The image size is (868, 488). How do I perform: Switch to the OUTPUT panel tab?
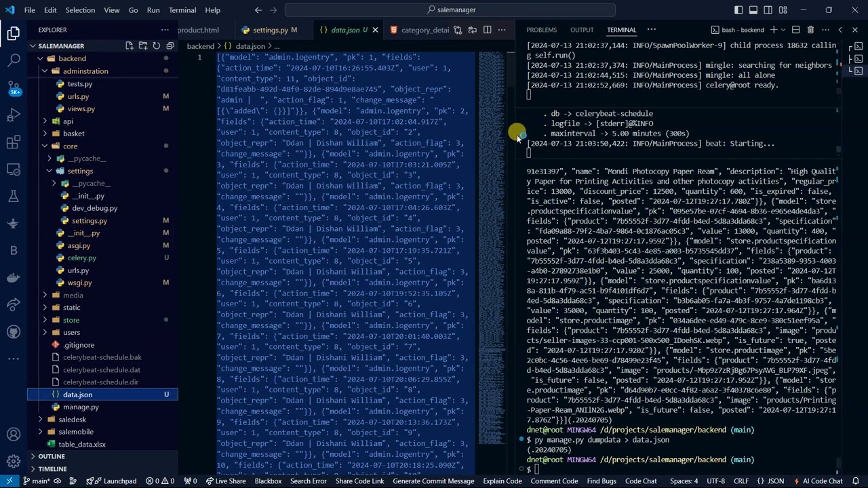[x=582, y=30]
